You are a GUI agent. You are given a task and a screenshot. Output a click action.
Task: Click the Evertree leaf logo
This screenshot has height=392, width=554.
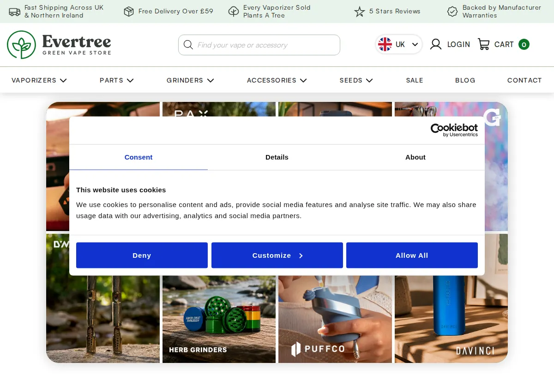(x=21, y=45)
